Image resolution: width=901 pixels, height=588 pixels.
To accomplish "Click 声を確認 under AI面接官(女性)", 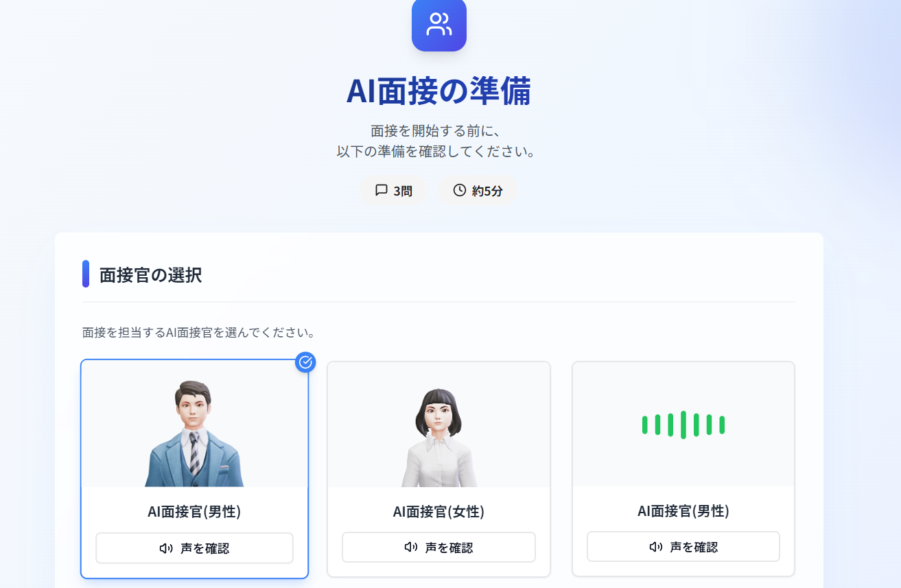I will pyautogui.click(x=438, y=548).
